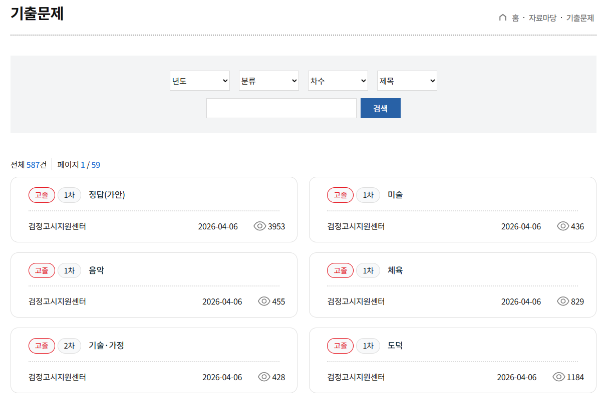Click 고졸 badge on 미술 card
The image size is (600, 399).
point(340,195)
